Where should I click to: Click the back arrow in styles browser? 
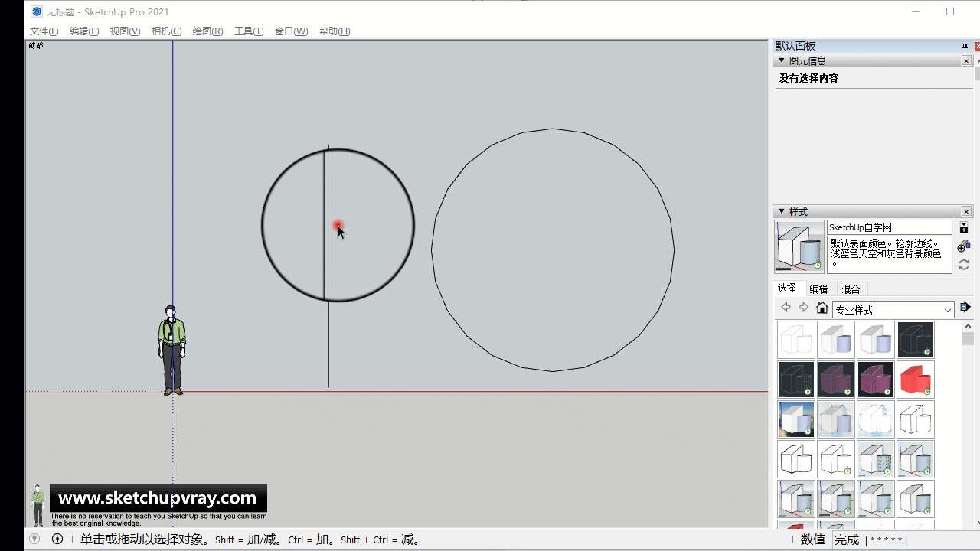(x=786, y=308)
